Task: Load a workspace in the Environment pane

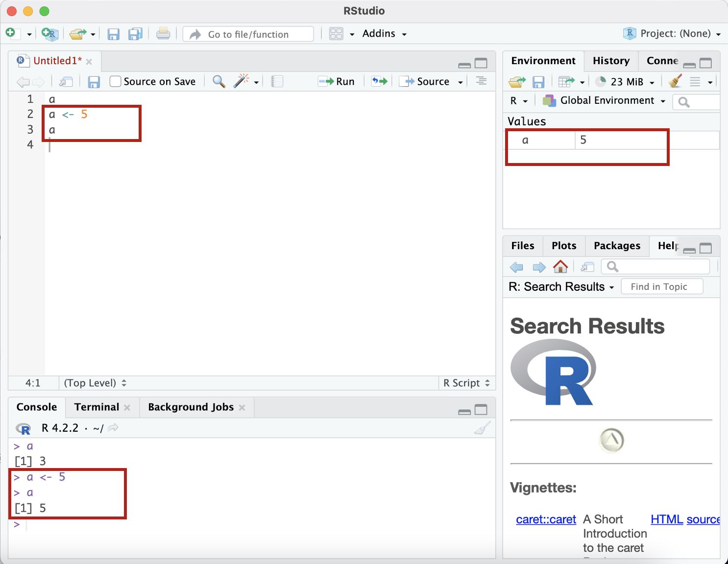Action: (517, 82)
